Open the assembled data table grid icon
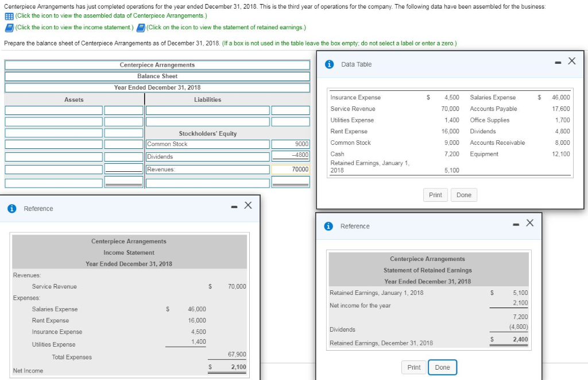The width and height of the screenshot is (588, 380). pyautogui.click(x=9, y=16)
